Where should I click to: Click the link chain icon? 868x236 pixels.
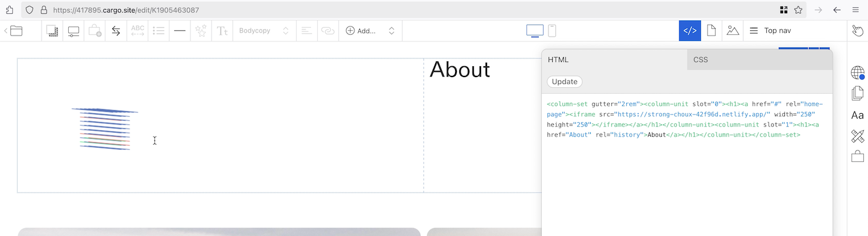coord(327,31)
